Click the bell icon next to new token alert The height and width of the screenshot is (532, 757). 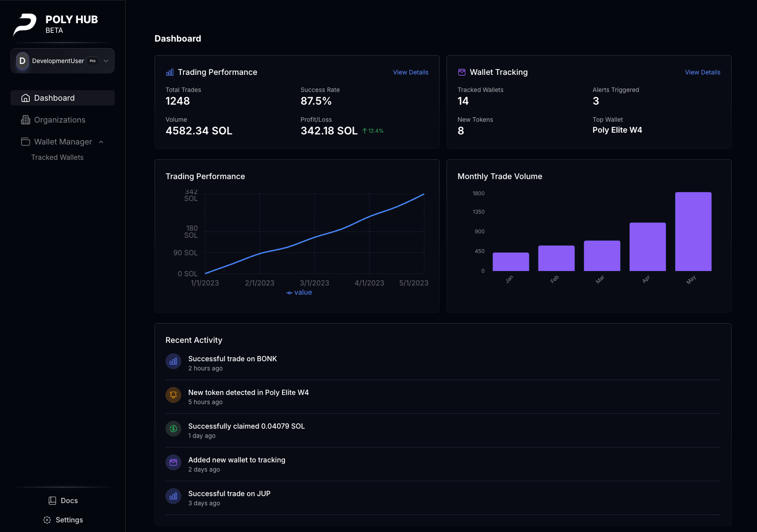[173, 395]
